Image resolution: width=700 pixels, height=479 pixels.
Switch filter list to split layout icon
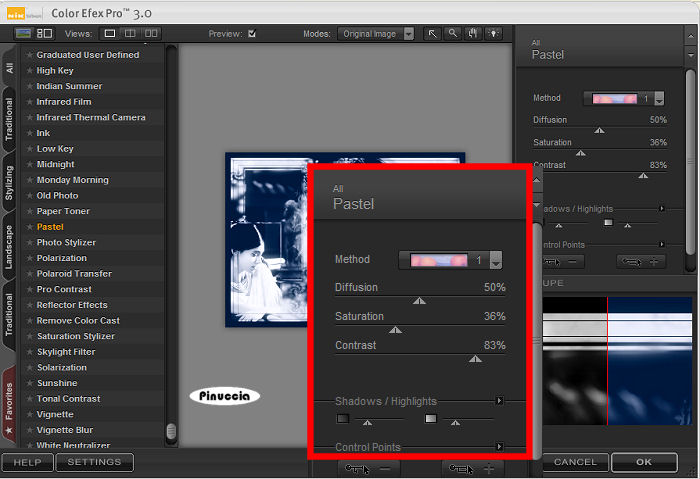point(45,33)
